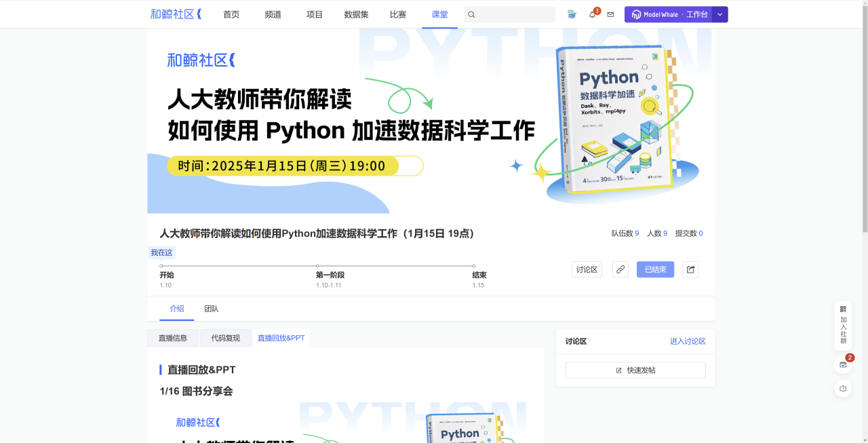Image resolution: width=868 pixels, height=443 pixels.
Task: Switch to the 代码复现 tab
Action: (x=225, y=338)
